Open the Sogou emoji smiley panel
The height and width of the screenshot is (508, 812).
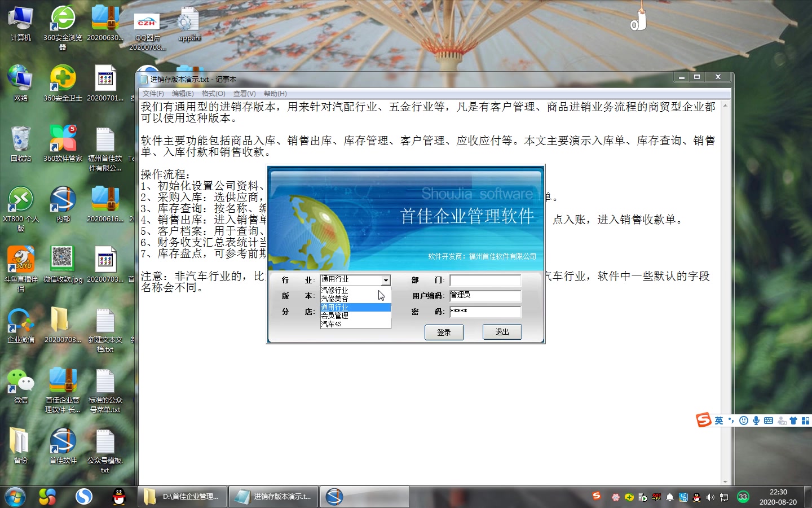coord(743,421)
